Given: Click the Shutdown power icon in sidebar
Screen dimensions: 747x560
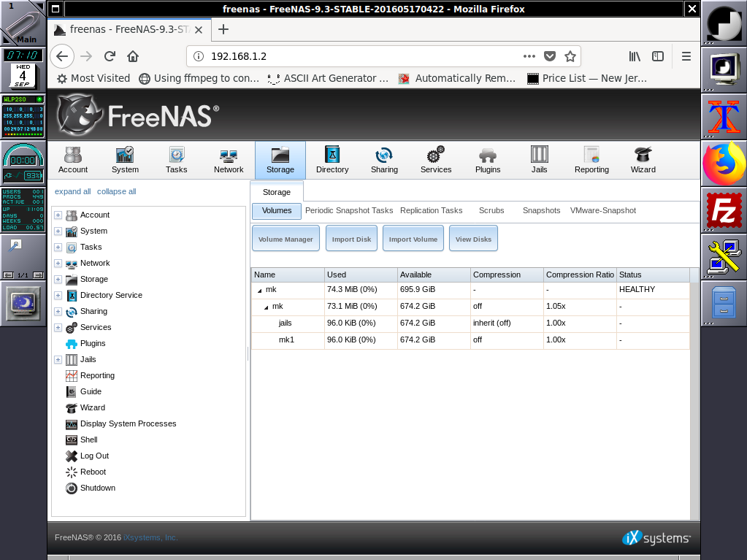Looking at the screenshot, I should point(72,488).
